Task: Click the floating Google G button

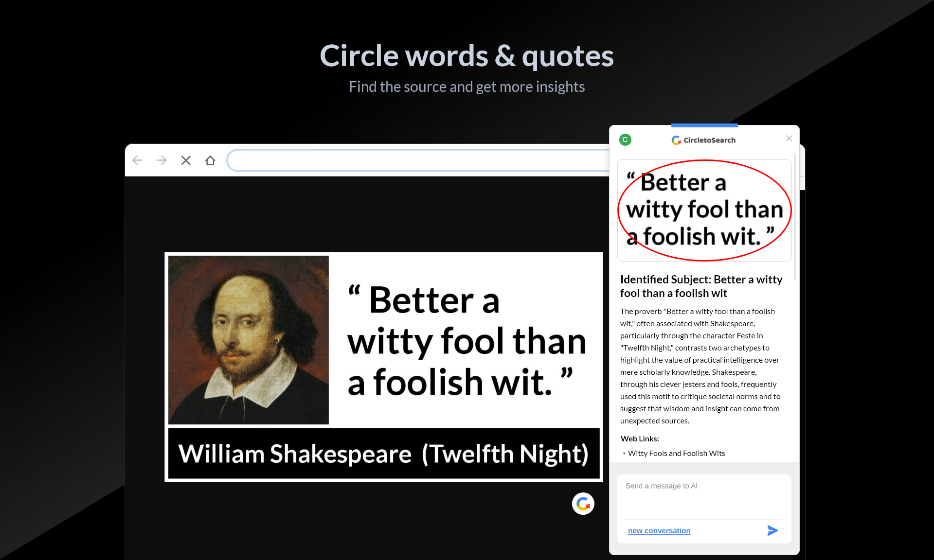Action: [x=583, y=504]
